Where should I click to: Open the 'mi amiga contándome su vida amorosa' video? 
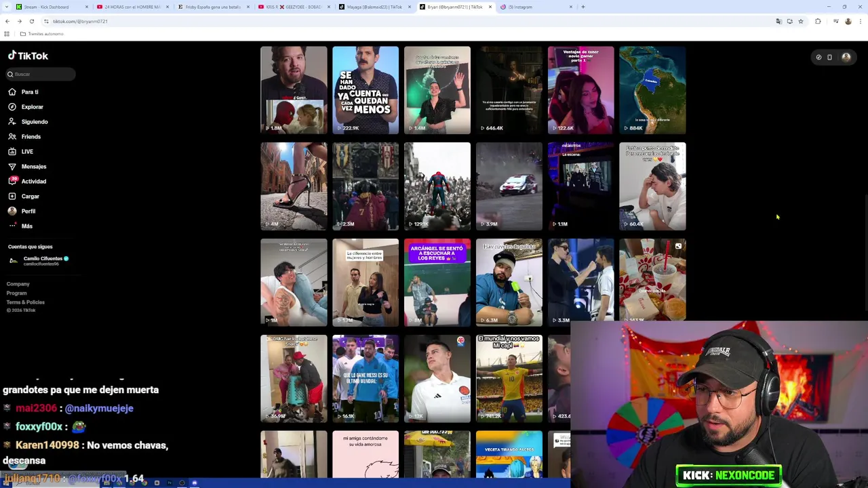point(366,455)
